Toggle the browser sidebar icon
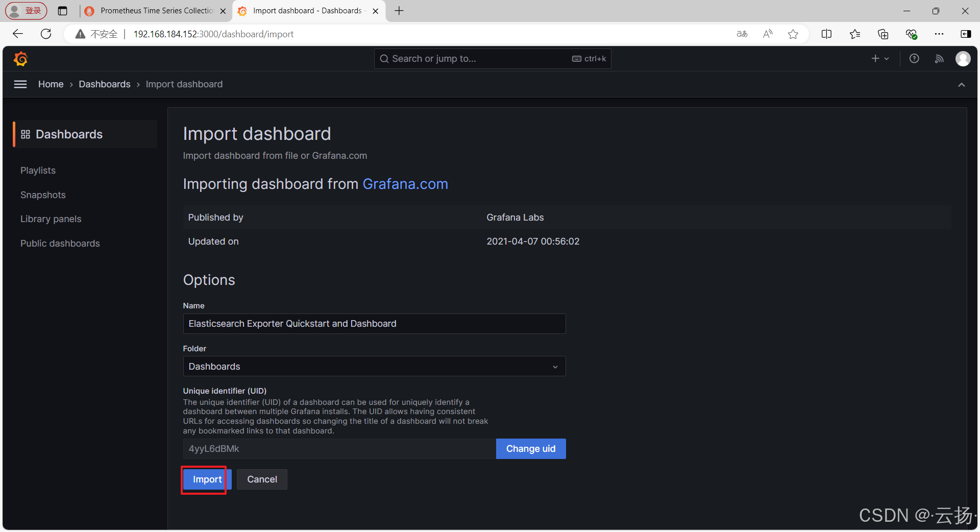The height and width of the screenshot is (532, 980). click(x=966, y=34)
